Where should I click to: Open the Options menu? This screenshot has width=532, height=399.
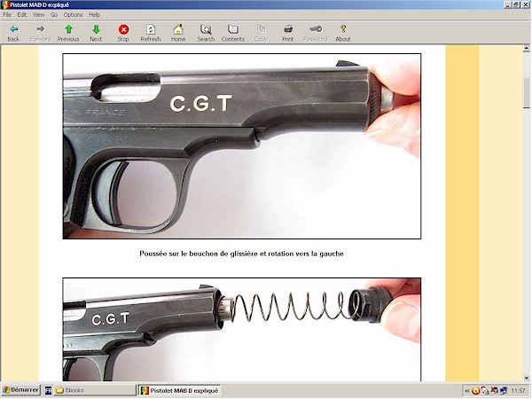(74, 14)
